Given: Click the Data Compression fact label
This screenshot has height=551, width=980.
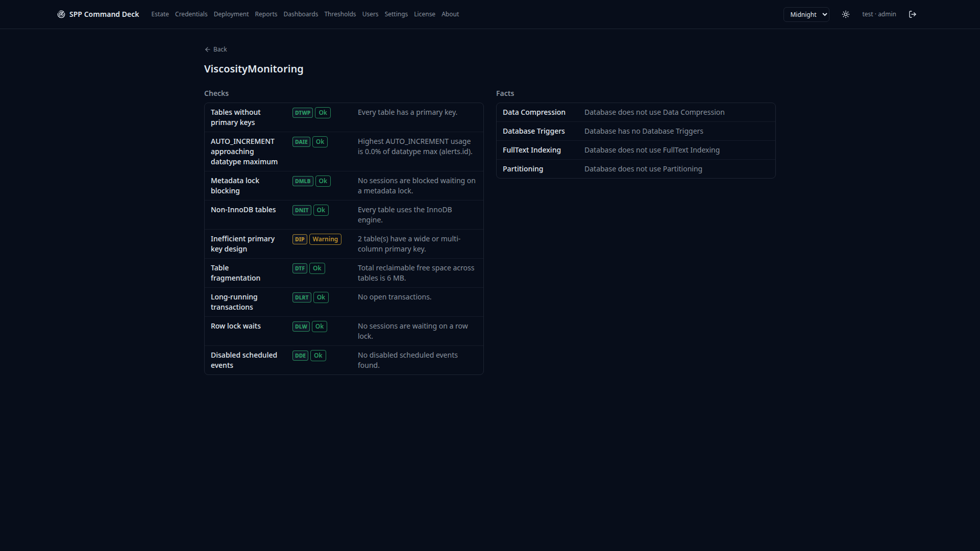Looking at the screenshot, I should tap(534, 112).
